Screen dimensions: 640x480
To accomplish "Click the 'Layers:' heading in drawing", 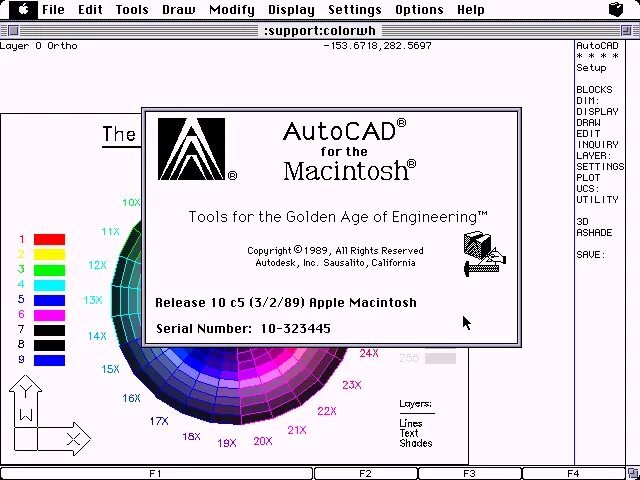I will point(416,404).
